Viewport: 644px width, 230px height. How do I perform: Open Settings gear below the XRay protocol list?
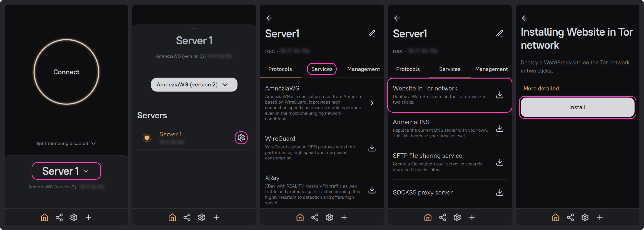pyautogui.click(x=329, y=217)
